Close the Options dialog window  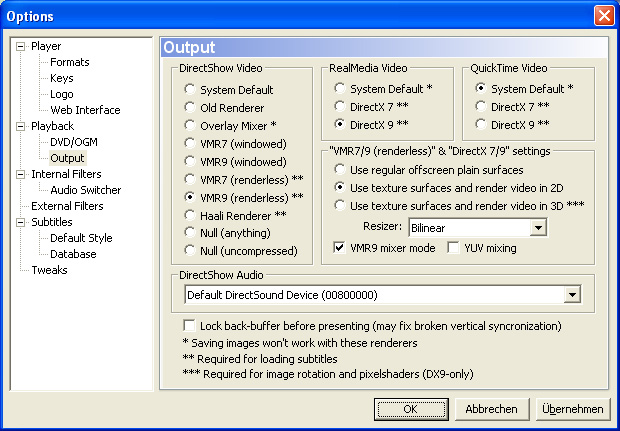[x=603, y=16]
